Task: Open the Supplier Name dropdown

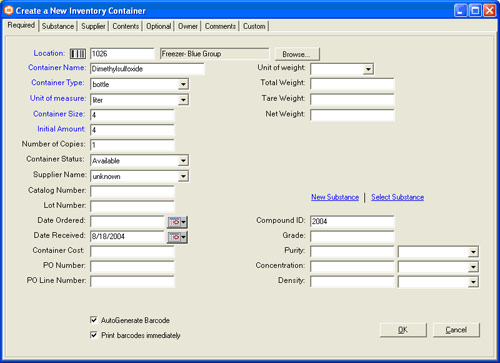Action: [183, 176]
